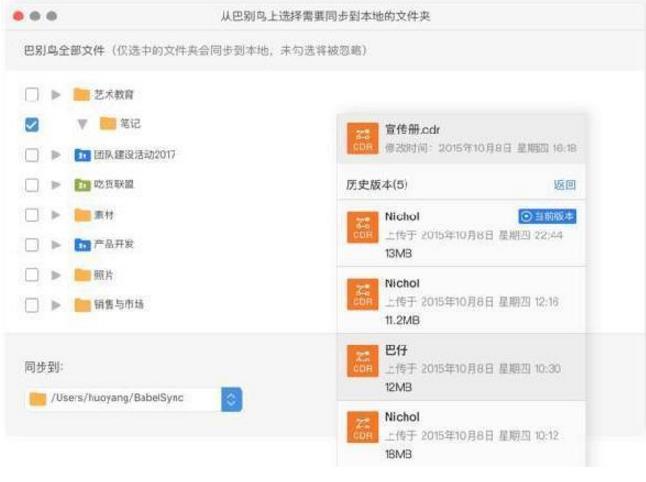The height and width of the screenshot is (482, 646).
Task: Click the 艺术教育 folder icon
Action: [81, 95]
